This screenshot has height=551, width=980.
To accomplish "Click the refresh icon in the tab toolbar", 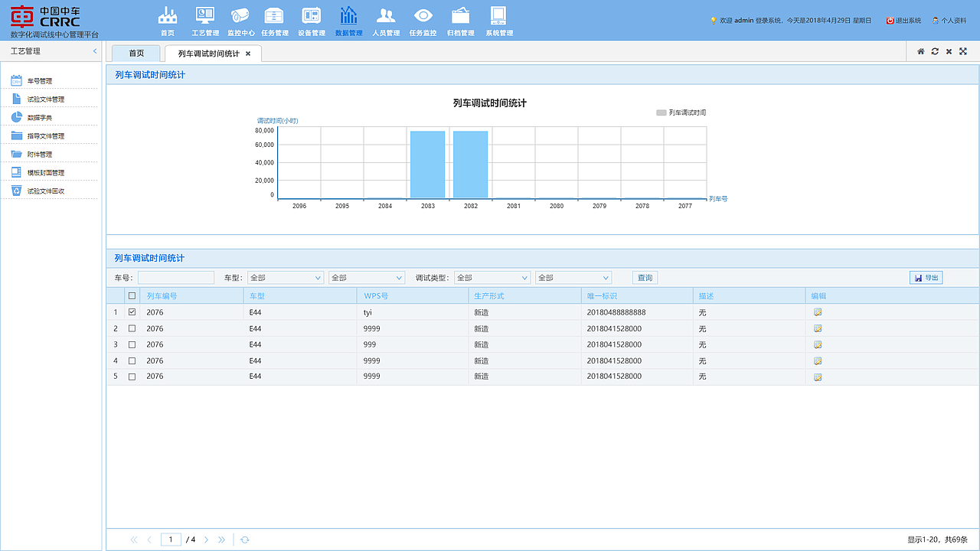I will (x=935, y=51).
